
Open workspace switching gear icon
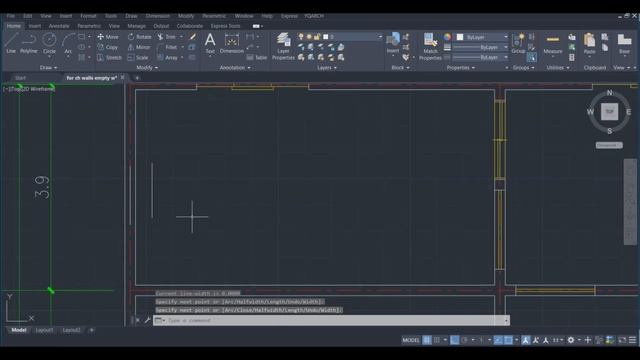point(571,340)
